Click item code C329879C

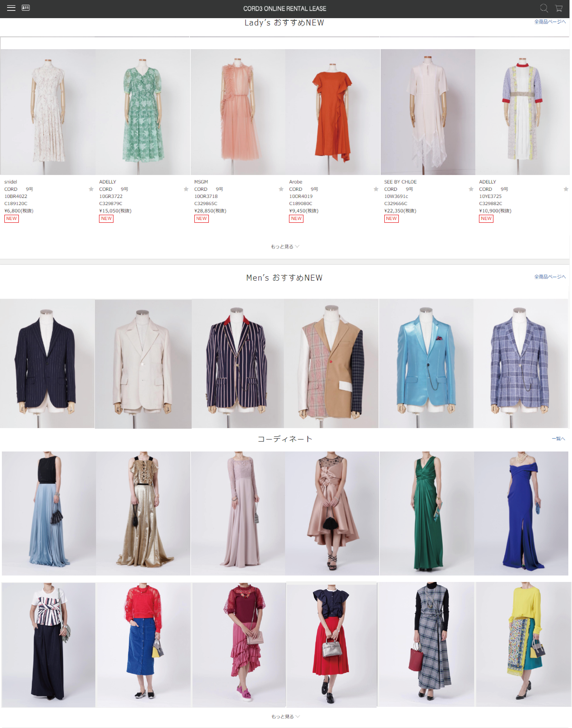[110, 203]
